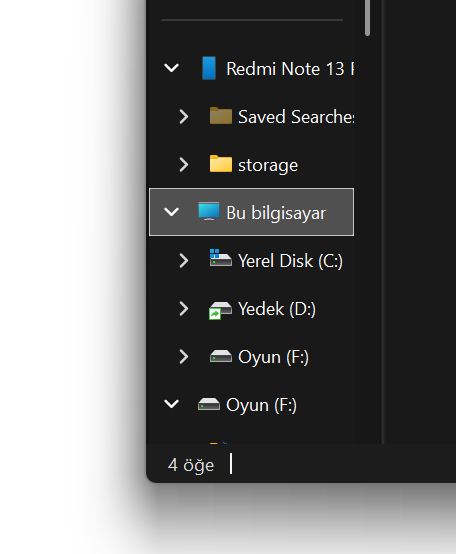Viewport: 456px width, 554px height.
Task: Collapse the root-level Oyun (F:) node
Action: click(172, 405)
